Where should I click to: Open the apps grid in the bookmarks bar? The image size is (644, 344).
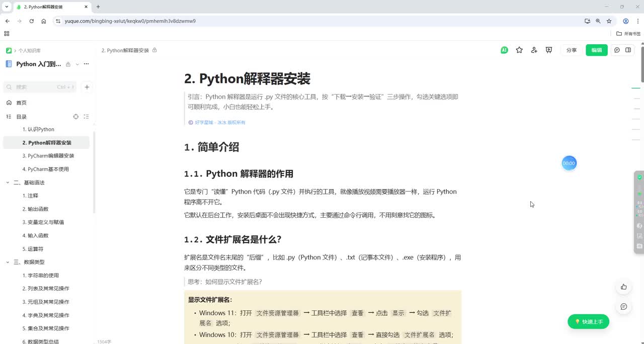(x=7, y=34)
